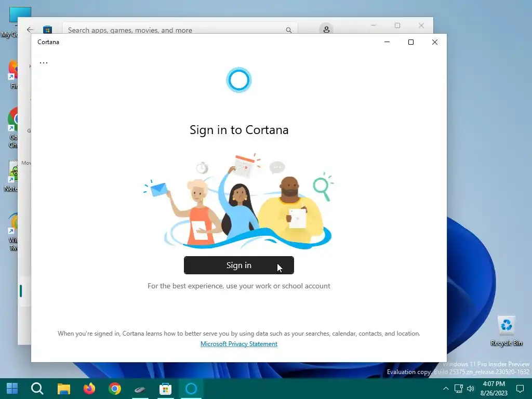Open the three-dot menu in Cortana
532x399 pixels.
[44, 63]
